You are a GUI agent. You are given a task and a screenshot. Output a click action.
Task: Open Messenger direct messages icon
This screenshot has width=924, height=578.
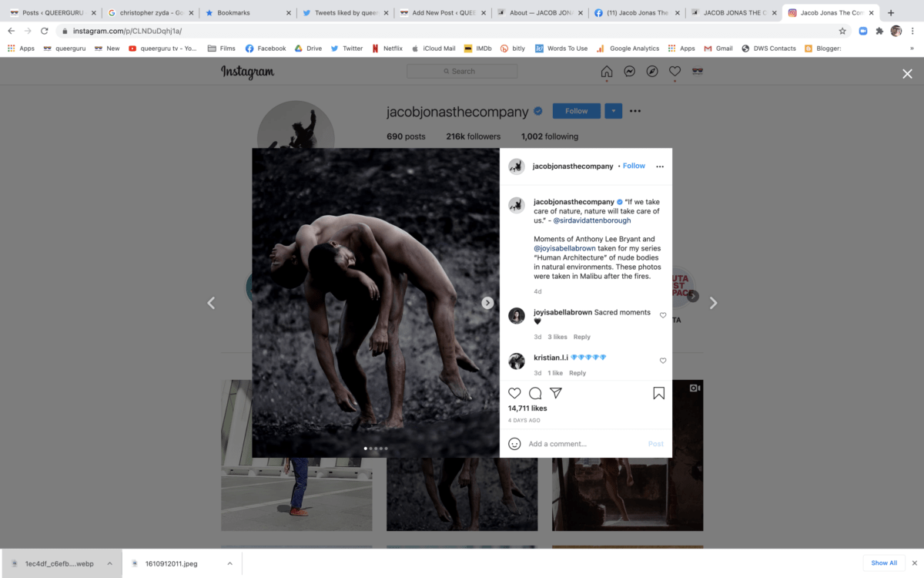click(629, 72)
